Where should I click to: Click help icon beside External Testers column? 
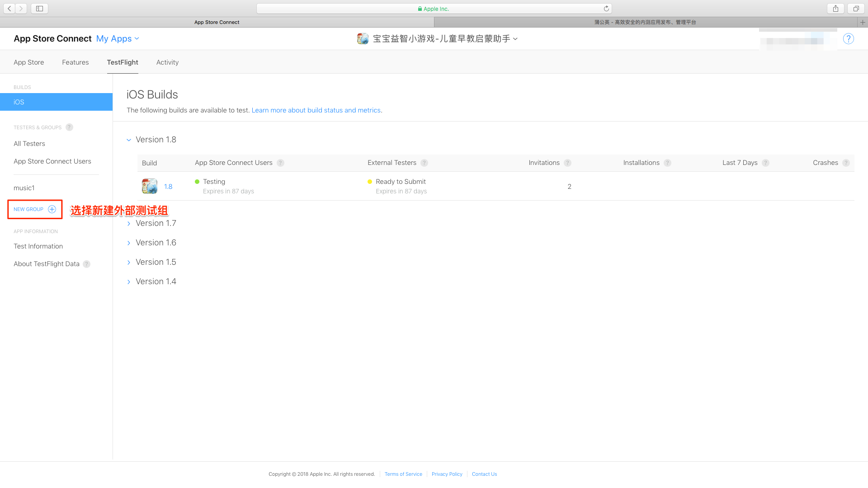(424, 163)
